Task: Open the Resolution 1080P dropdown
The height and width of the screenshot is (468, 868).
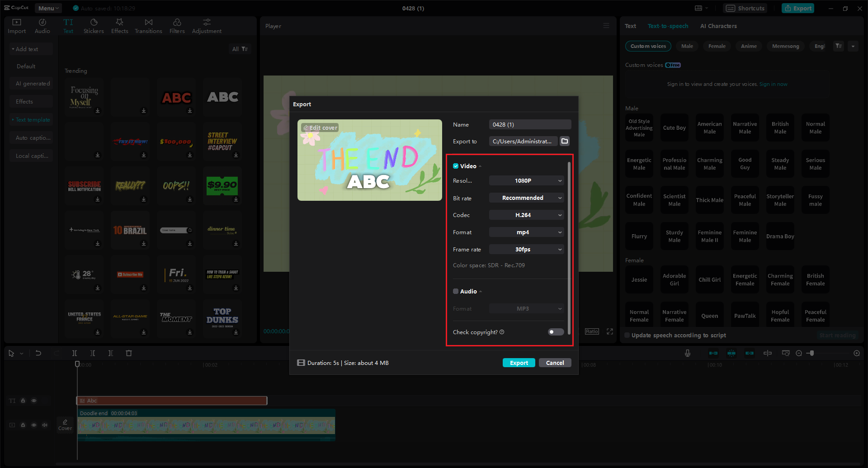Action: pyautogui.click(x=526, y=180)
